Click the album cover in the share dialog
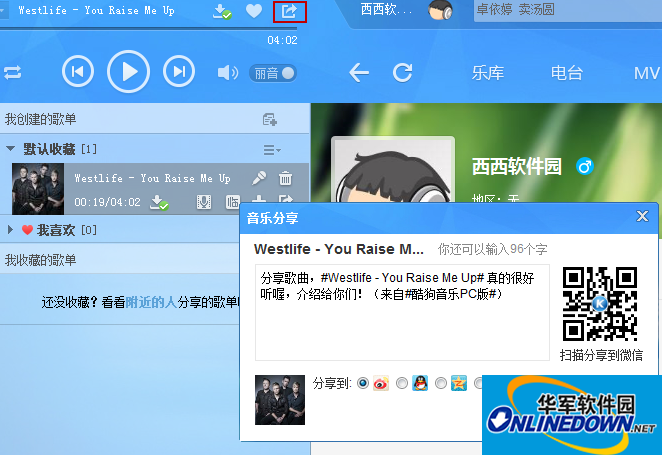The width and height of the screenshot is (662, 455). coord(280,400)
